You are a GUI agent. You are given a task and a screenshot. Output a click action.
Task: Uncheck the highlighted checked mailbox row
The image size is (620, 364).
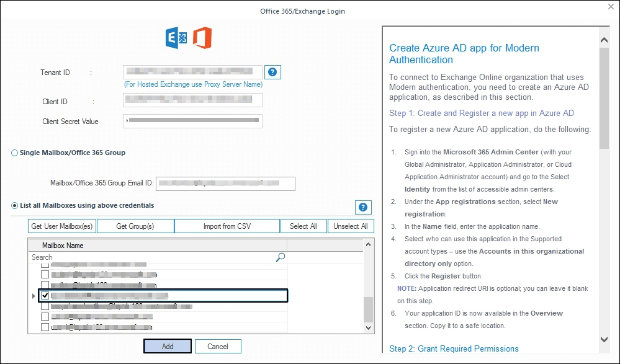coord(45,295)
